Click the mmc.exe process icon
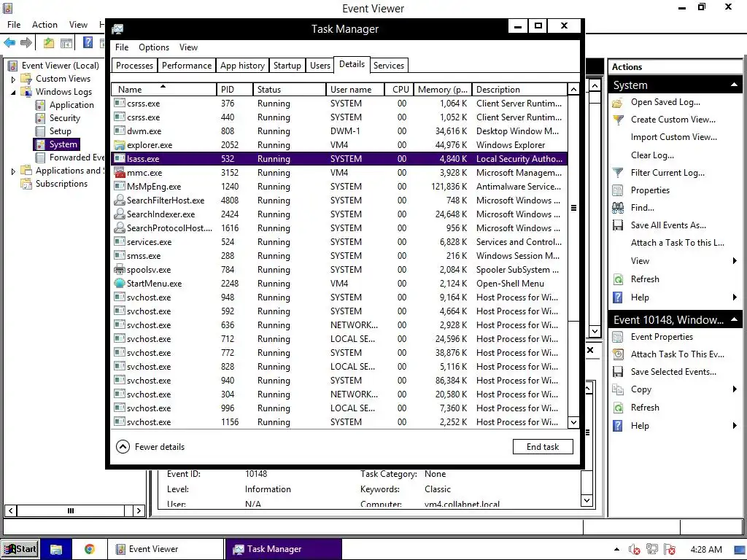747x560 pixels. [120, 172]
